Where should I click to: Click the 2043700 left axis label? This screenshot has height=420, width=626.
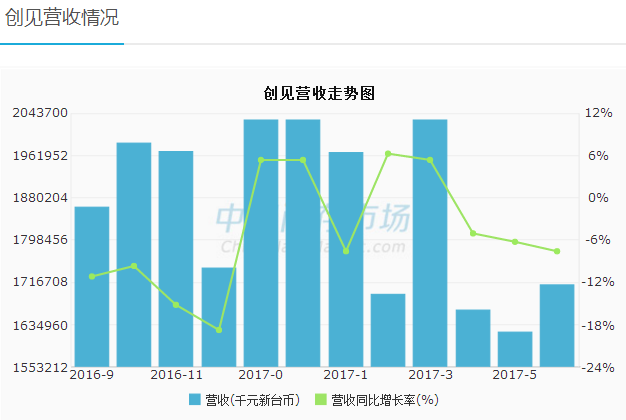click(40, 112)
